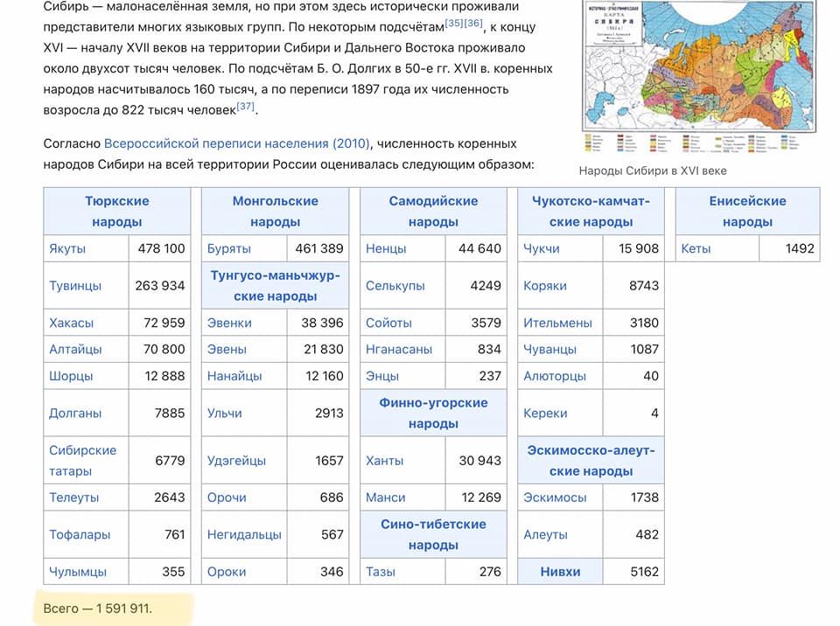Image resolution: width=840 pixels, height=626 pixels.
Task: Click the Тофалары link
Action: (x=80, y=534)
